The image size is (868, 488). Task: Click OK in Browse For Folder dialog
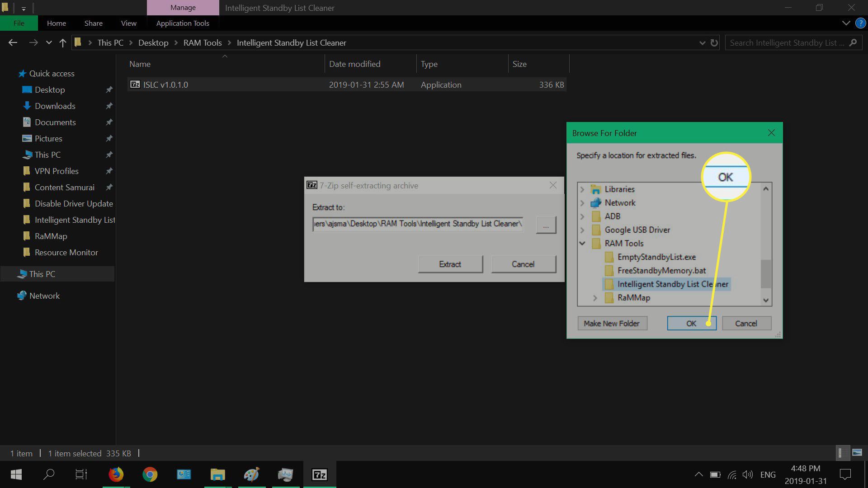[691, 324]
